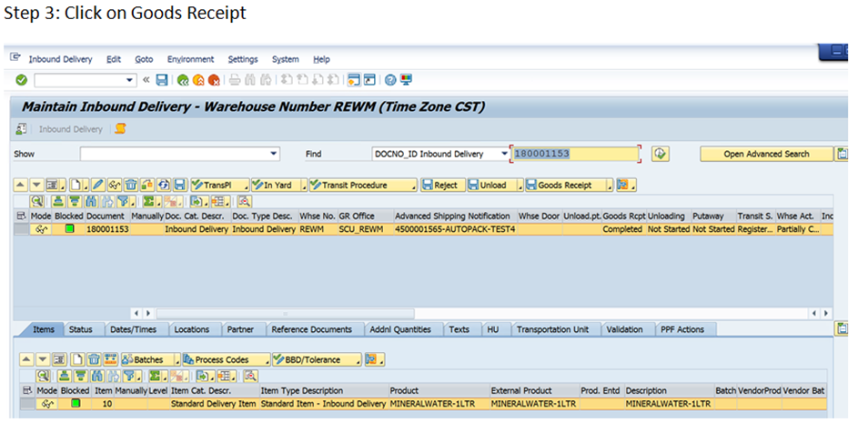Click the orange Exit icon
This screenshot has width=868, height=442.
tap(198, 80)
